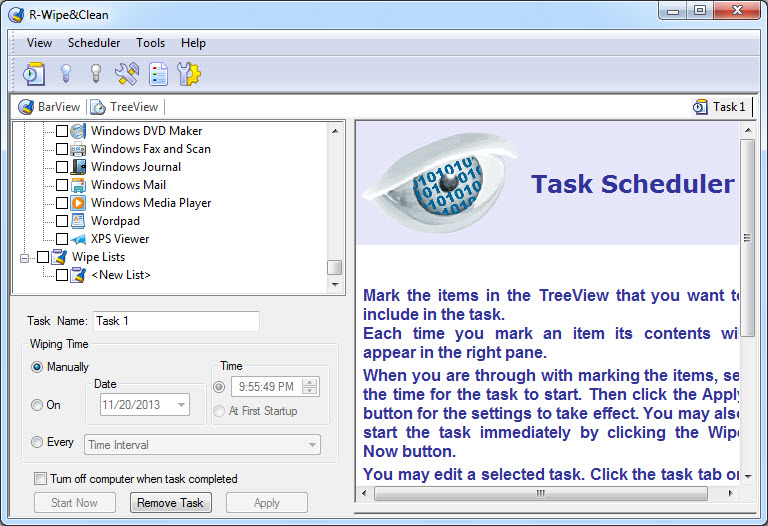Click the Windows Media Player icon
The height and width of the screenshot is (526, 768).
(x=78, y=203)
